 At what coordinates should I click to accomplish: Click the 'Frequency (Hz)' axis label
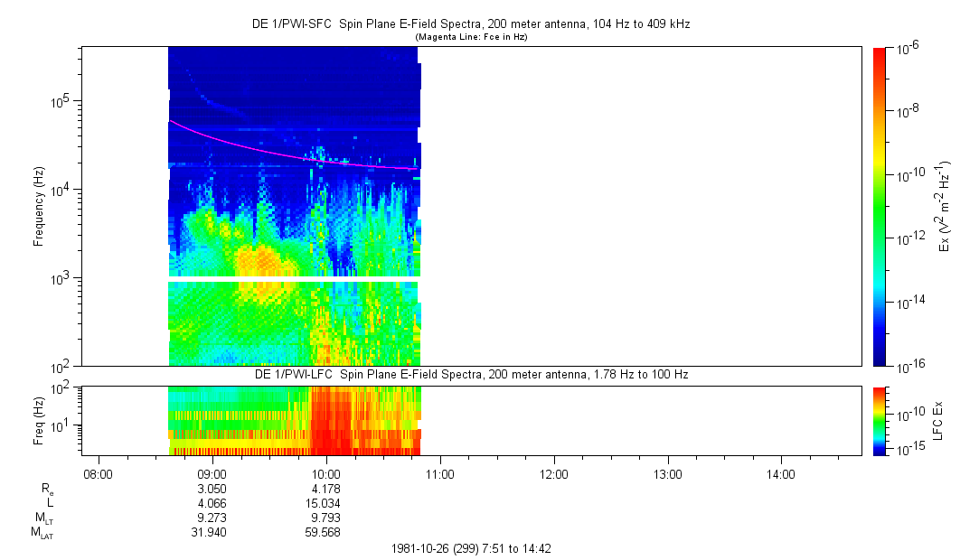pos(39,207)
